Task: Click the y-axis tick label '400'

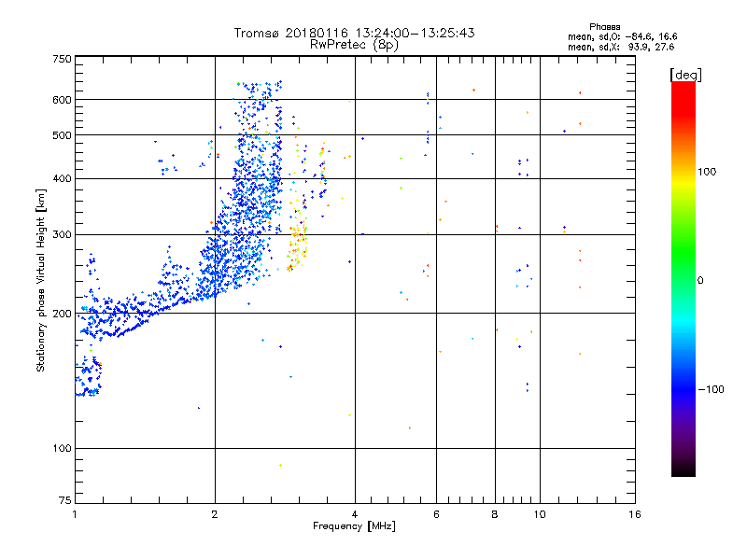Action: click(x=62, y=179)
